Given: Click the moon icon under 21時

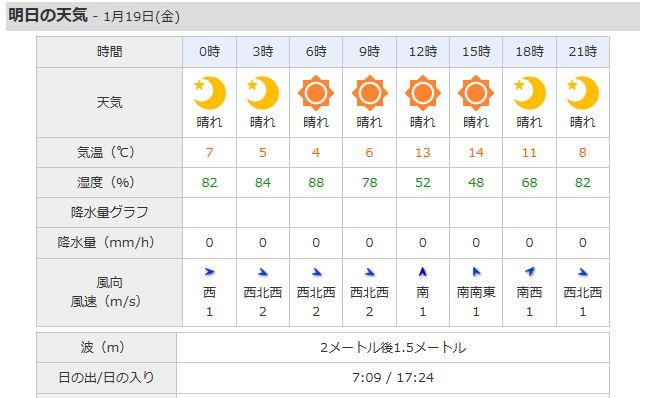Looking at the screenshot, I should tap(582, 93).
